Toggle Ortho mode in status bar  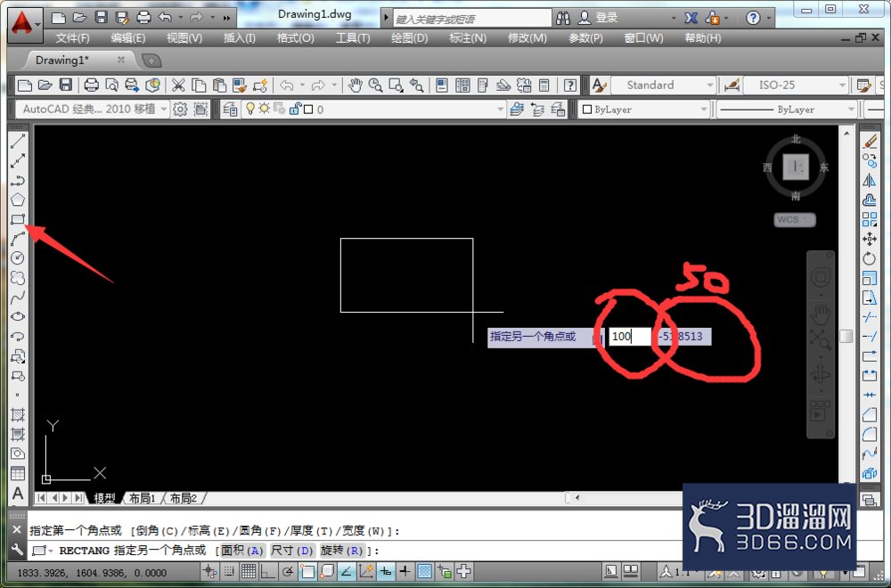pyautogui.click(x=268, y=572)
